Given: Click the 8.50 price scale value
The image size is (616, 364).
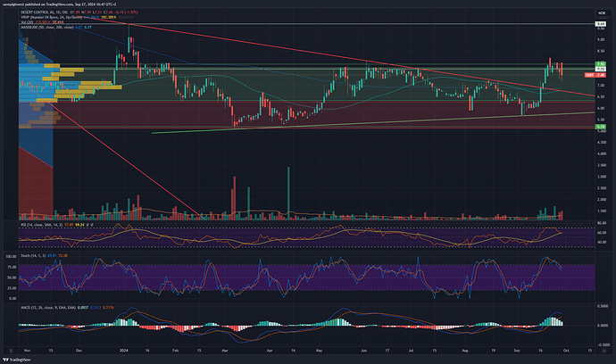Looking at the screenshot, I should click(x=601, y=51).
